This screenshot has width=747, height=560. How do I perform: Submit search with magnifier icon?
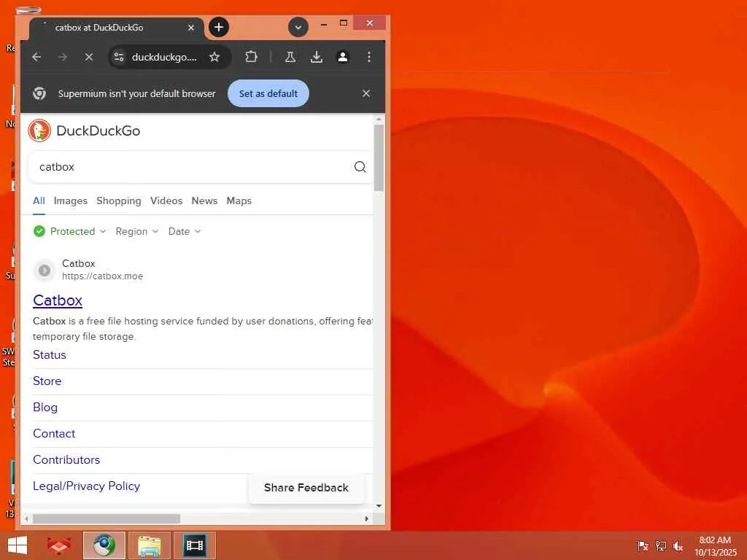360,167
